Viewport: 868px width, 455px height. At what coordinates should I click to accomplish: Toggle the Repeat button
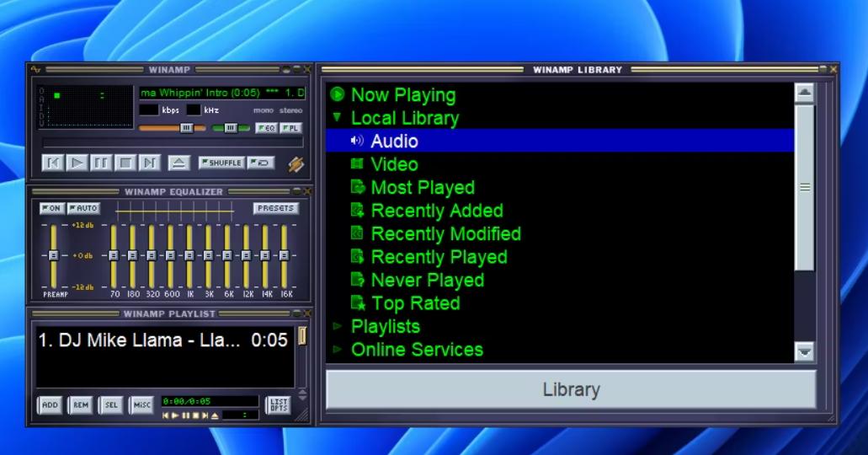[x=260, y=163]
